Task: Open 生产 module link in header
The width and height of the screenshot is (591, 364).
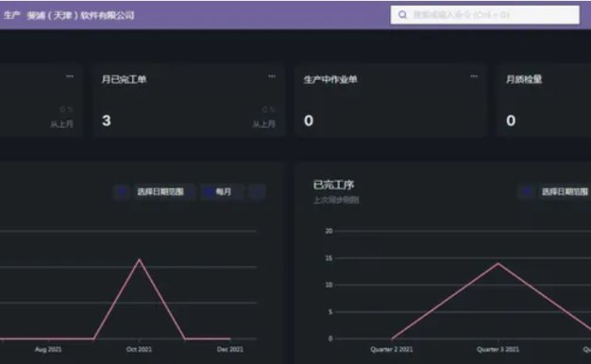Action: click(11, 15)
